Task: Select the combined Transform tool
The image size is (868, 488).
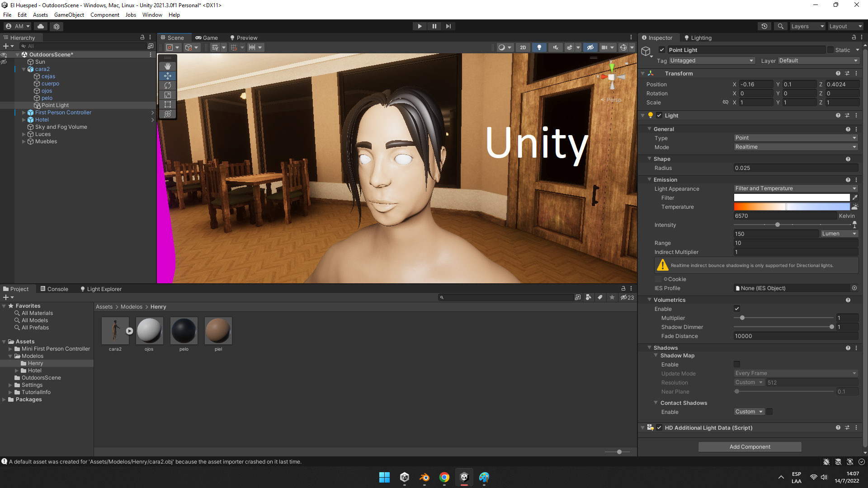Action: [168, 114]
